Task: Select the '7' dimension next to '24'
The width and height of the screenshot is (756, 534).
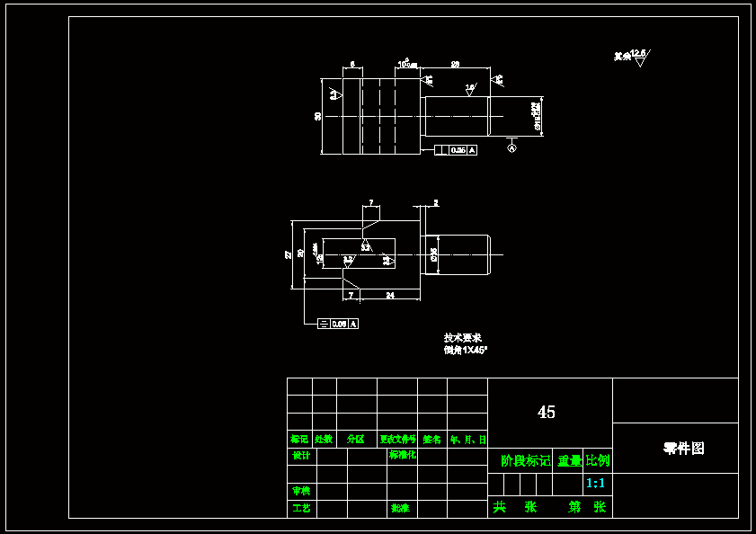Action: point(351,295)
